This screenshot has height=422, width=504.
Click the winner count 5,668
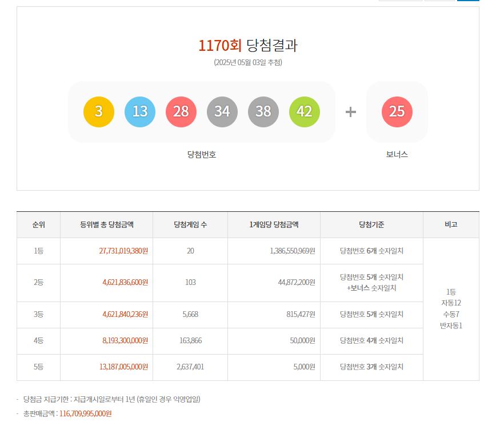(x=190, y=314)
